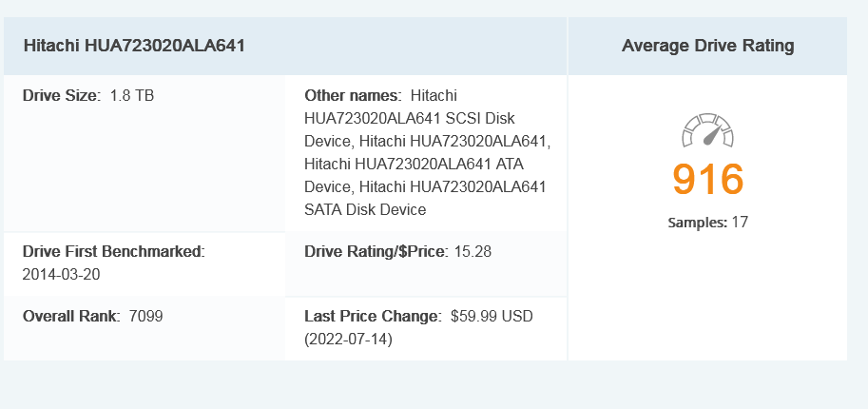Click the Average Drive Rating header
The height and width of the screenshot is (409, 868).
pyautogui.click(x=708, y=46)
